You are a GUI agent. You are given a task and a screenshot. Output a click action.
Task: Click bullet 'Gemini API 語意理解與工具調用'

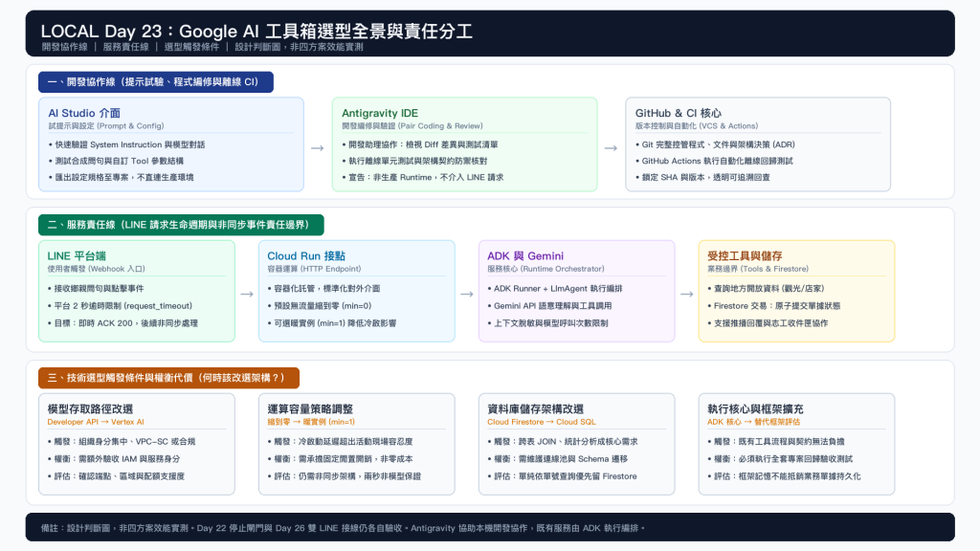pyautogui.click(x=550, y=306)
